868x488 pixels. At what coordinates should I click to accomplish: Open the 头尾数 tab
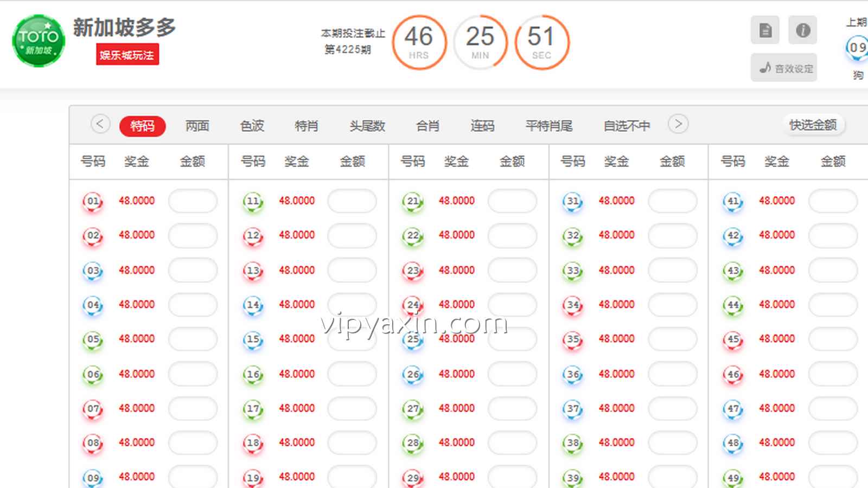click(x=367, y=126)
